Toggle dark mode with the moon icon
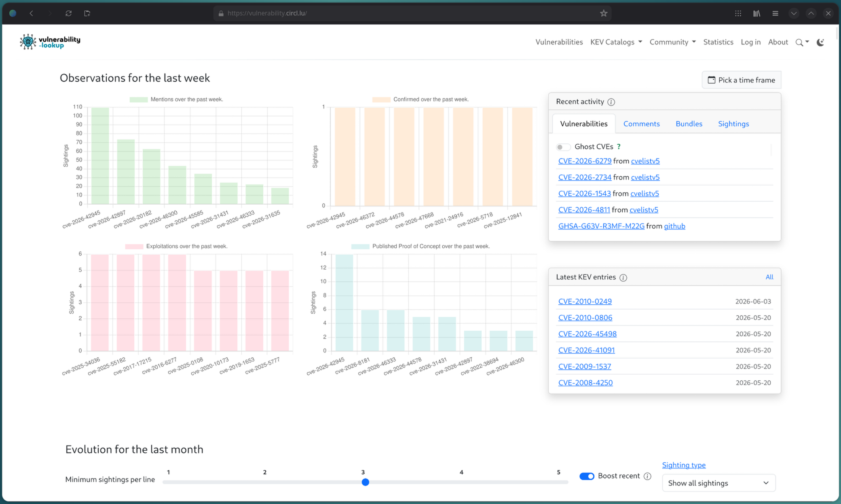 820,42
